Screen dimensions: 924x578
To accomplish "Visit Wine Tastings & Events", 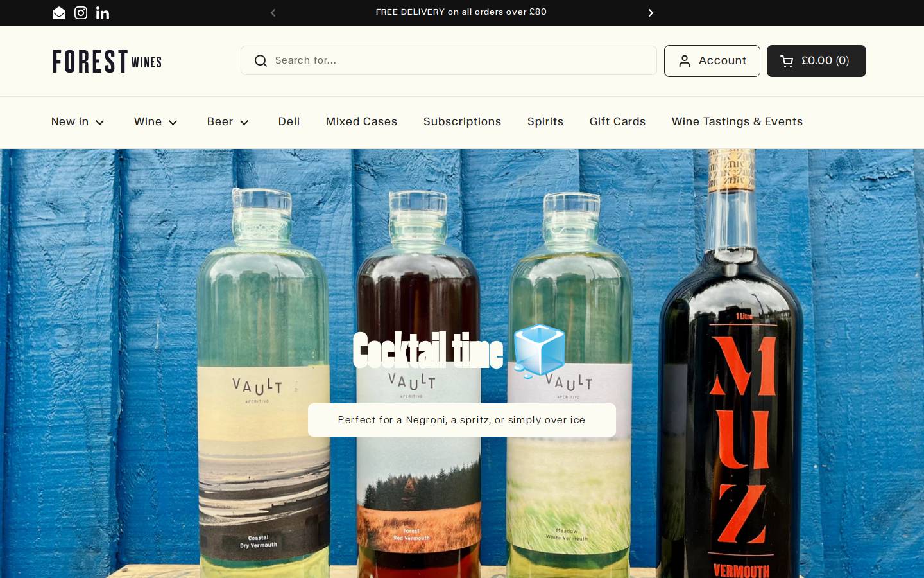I will click(x=737, y=122).
